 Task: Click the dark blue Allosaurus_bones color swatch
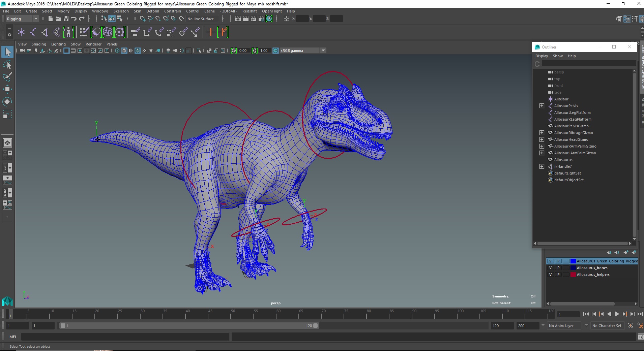coord(573,268)
